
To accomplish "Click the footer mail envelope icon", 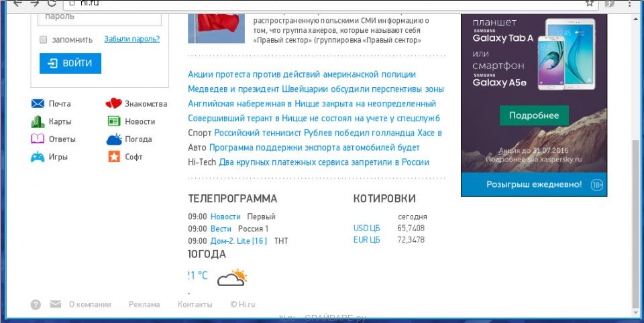I will click(x=55, y=305).
